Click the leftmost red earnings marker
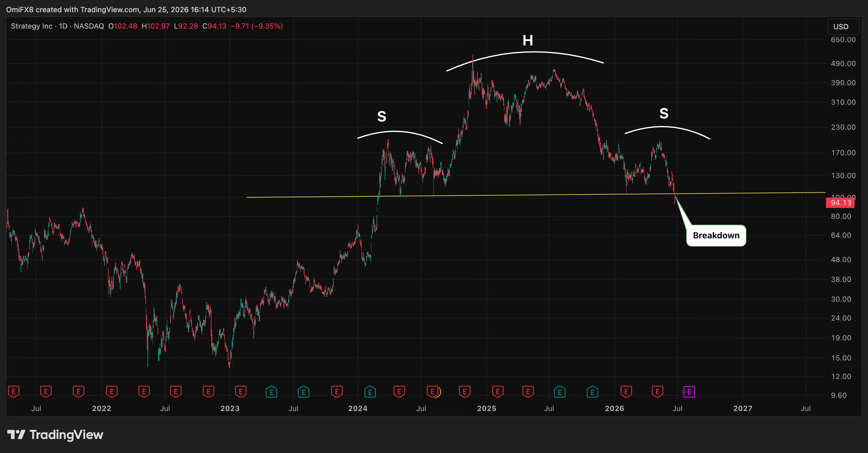This screenshot has width=868, height=453. (13, 392)
